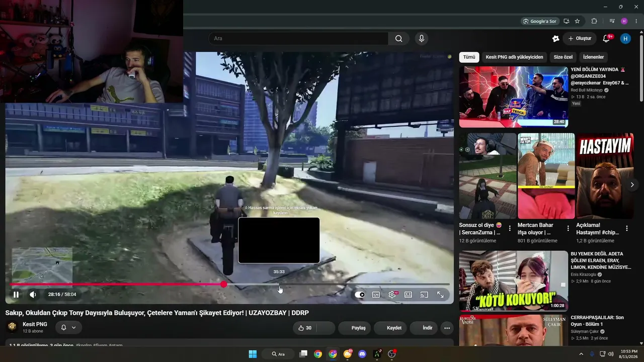Viewport: 644px width, 362px height.
Task: Click the sparkle icon beside Oluştur
Action: 555,39
